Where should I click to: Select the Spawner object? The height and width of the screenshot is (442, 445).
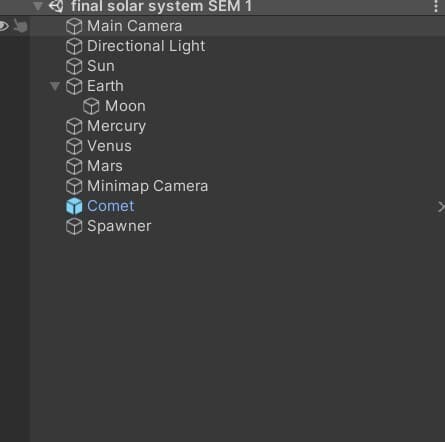point(119,226)
